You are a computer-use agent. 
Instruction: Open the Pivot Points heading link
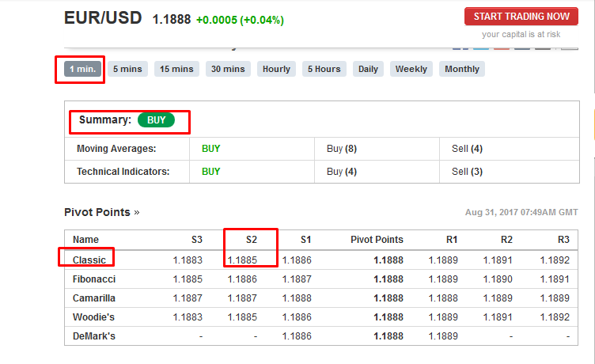[97, 212]
